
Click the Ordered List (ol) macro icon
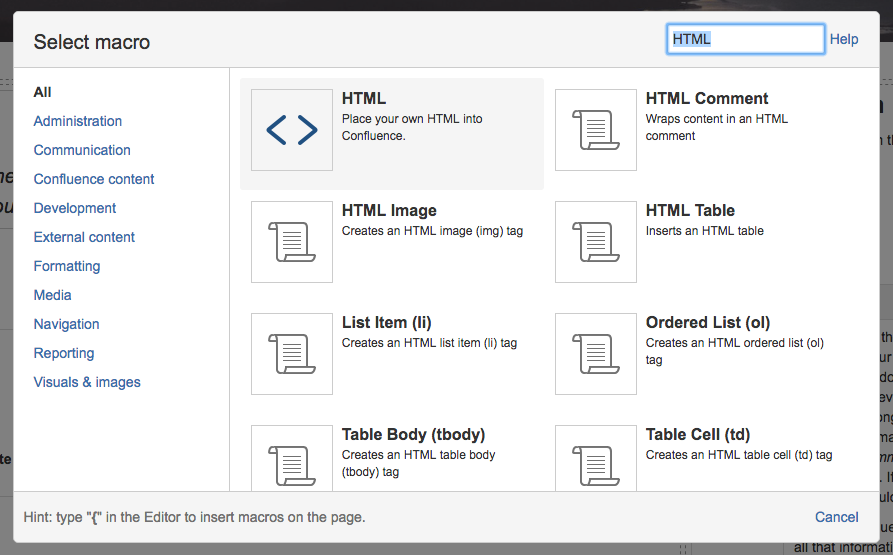(596, 354)
